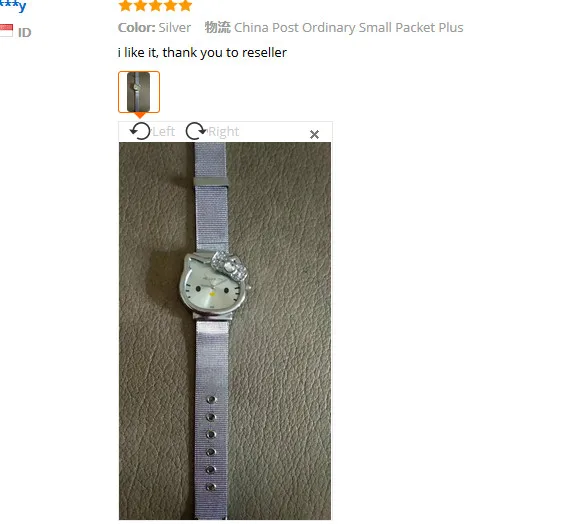Click the first orange rating star
This screenshot has width=569, height=524.
[125, 5]
